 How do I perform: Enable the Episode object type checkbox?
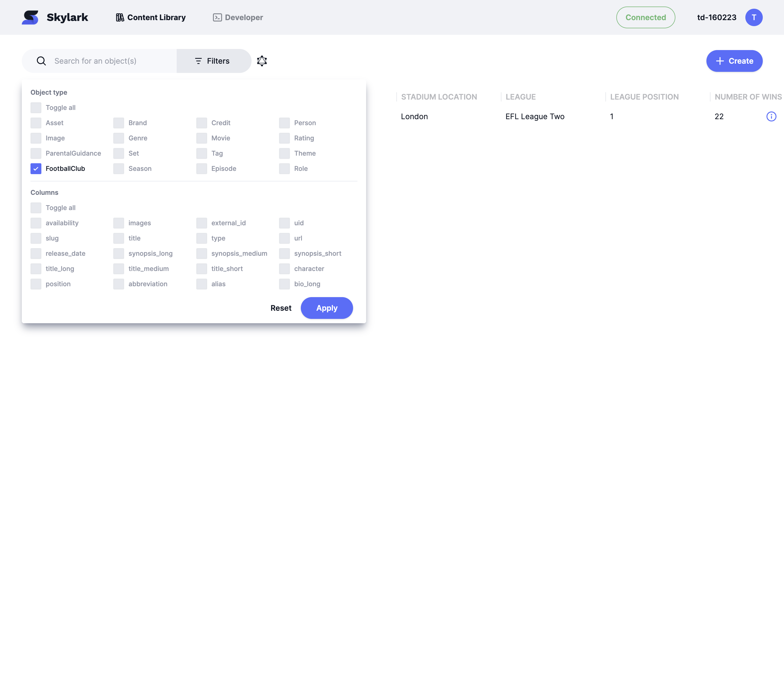coord(201,169)
